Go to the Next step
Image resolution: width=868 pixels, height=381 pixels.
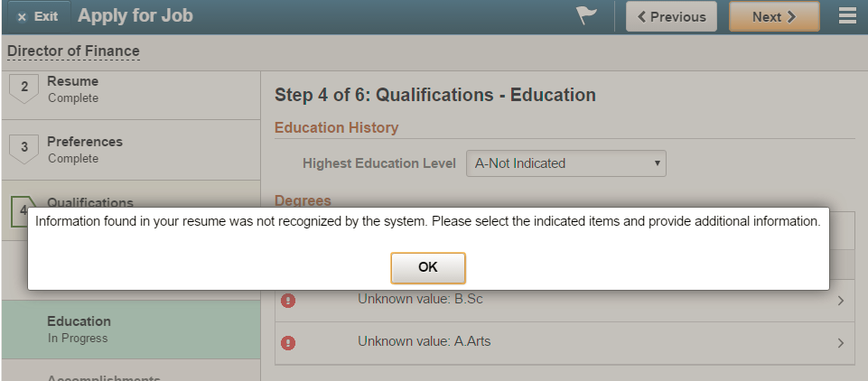click(774, 16)
